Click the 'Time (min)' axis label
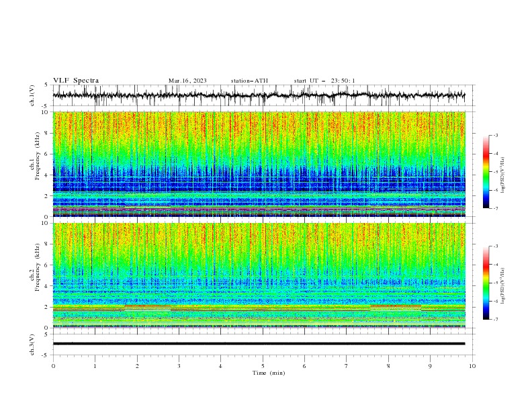 269,373
